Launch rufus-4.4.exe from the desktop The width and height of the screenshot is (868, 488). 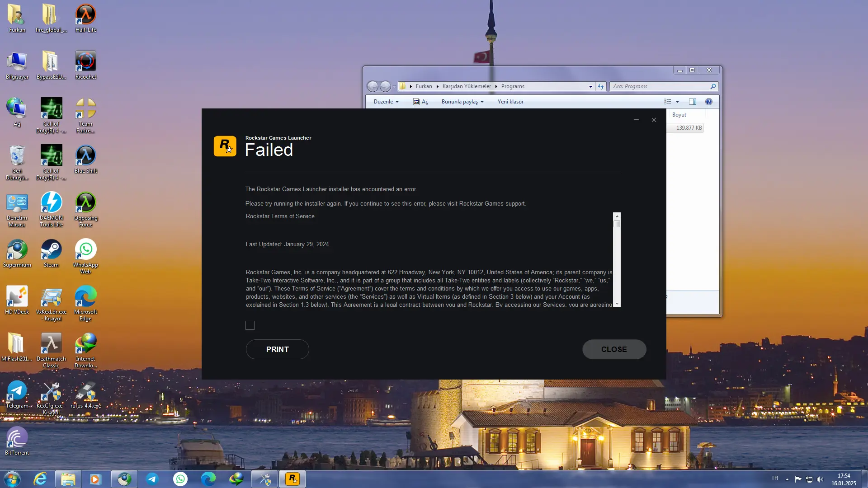[85, 394]
